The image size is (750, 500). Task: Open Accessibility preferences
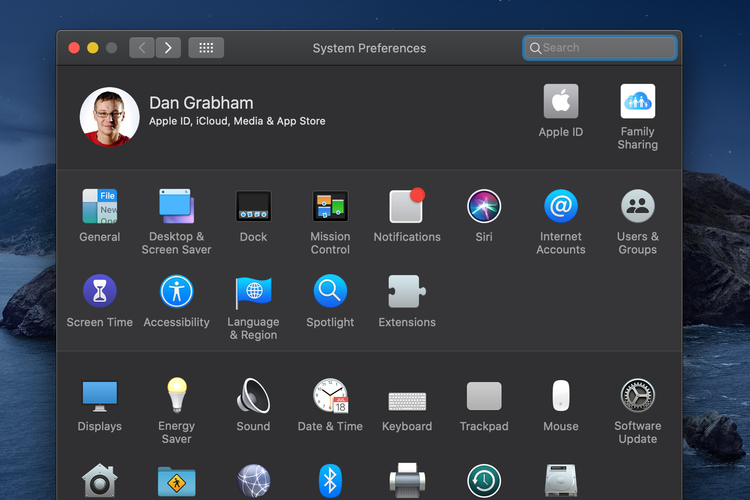176,291
